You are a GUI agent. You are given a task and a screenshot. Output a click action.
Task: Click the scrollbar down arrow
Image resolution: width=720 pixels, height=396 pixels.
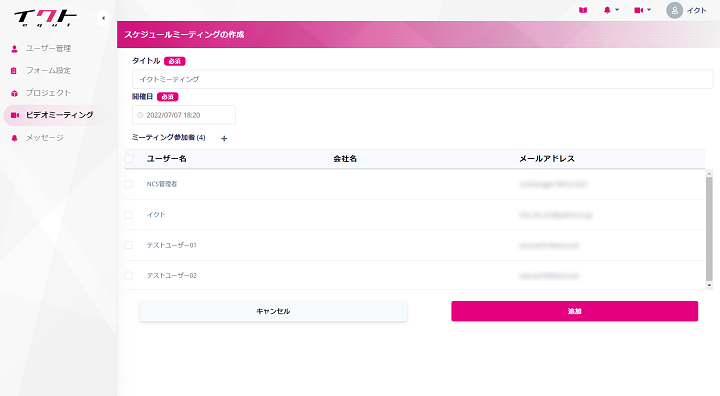pyautogui.click(x=709, y=285)
